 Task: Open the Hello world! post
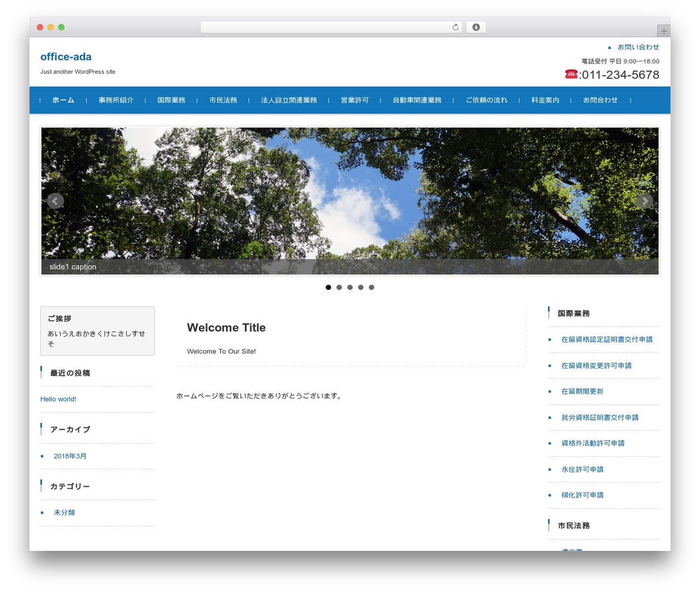(x=58, y=399)
